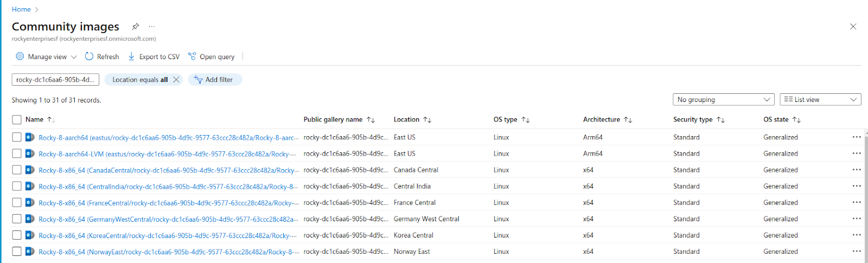Sort by Location column arrows
This screenshot has height=263, width=868.
click(x=427, y=120)
